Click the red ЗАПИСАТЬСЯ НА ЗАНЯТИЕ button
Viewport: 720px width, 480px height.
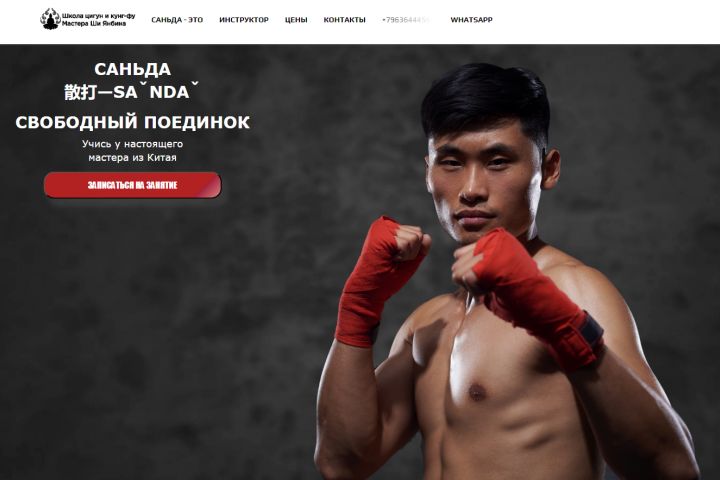tap(133, 185)
